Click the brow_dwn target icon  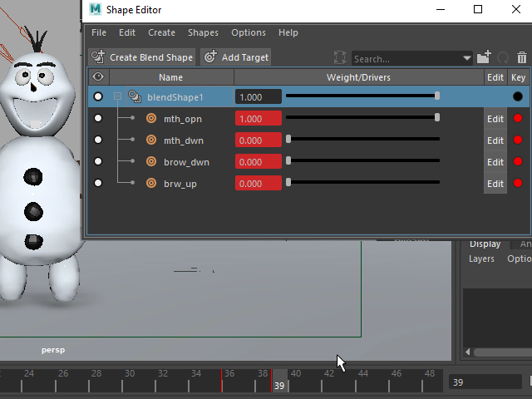(151, 162)
